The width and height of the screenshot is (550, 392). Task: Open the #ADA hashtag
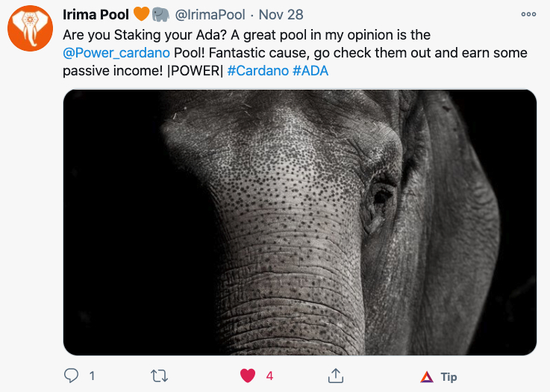tap(310, 72)
